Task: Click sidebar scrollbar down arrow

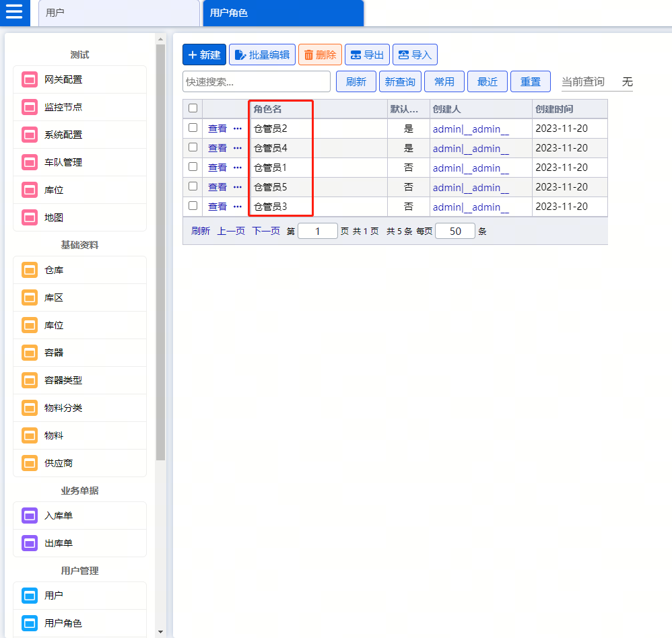Action: (x=160, y=631)
